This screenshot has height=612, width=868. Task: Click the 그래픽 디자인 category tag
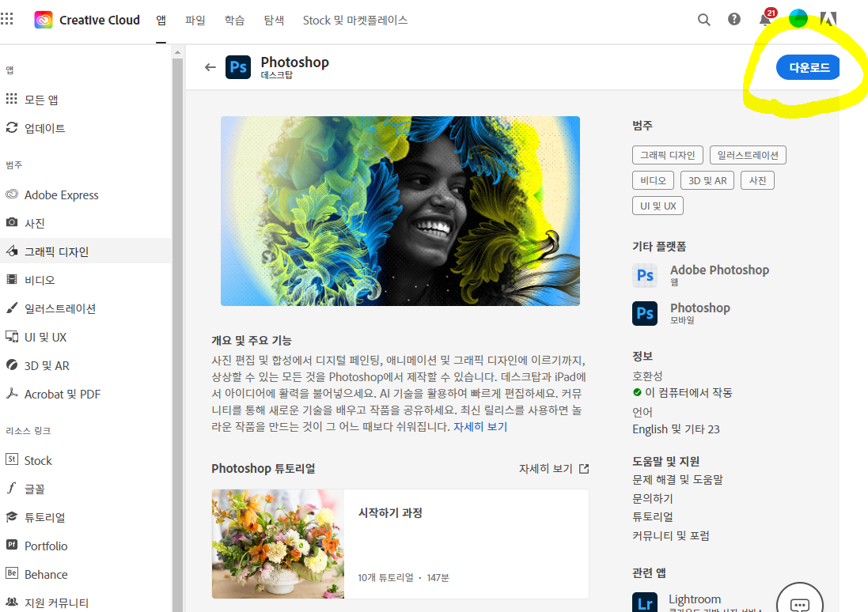(x=668, y=155)
